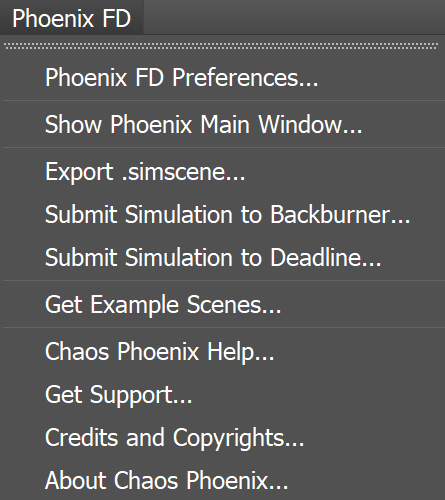
Task: Check version info in About Chaos Phoenix
Action: coord(224,480)
